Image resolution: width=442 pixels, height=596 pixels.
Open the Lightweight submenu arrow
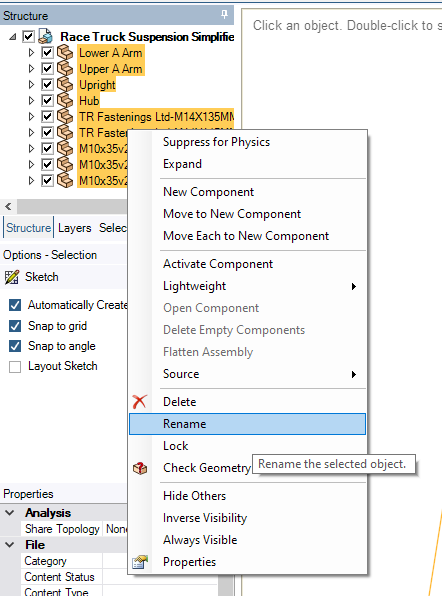click(354, 286)
